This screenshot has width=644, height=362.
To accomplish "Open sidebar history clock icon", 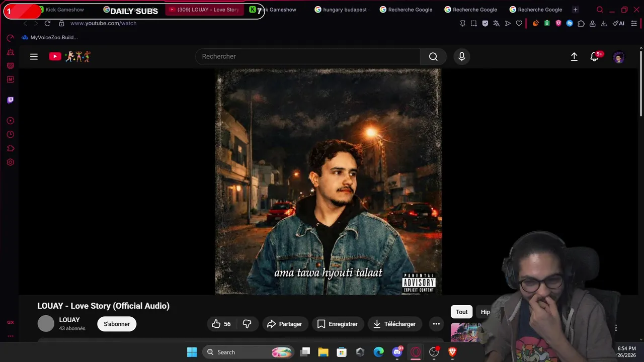I will [10, 135].
